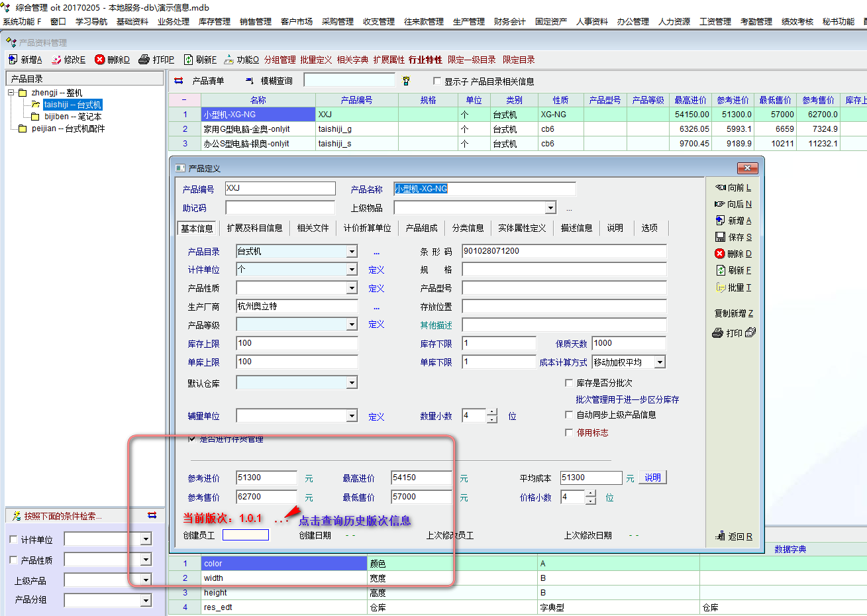Enable the 库存是否分批次 checkbox
This screenshot has width=867, height=616.
[x=569, y=383]
